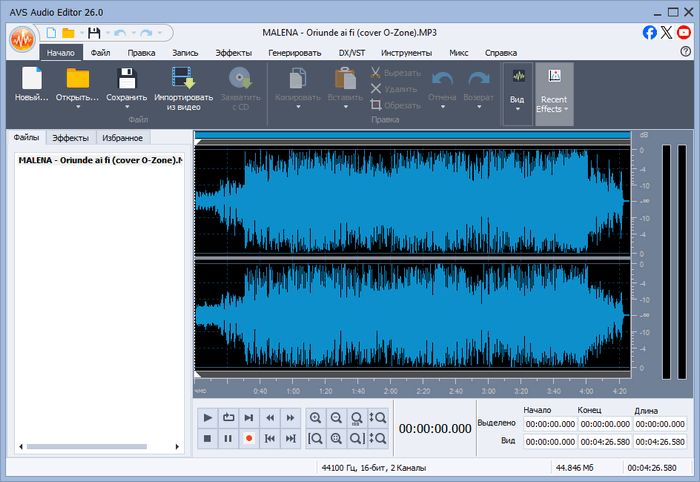Viewport: 700px width, 482px height.
Task: Expand the Open button dropdown arrow
Action: pos(78,108)
